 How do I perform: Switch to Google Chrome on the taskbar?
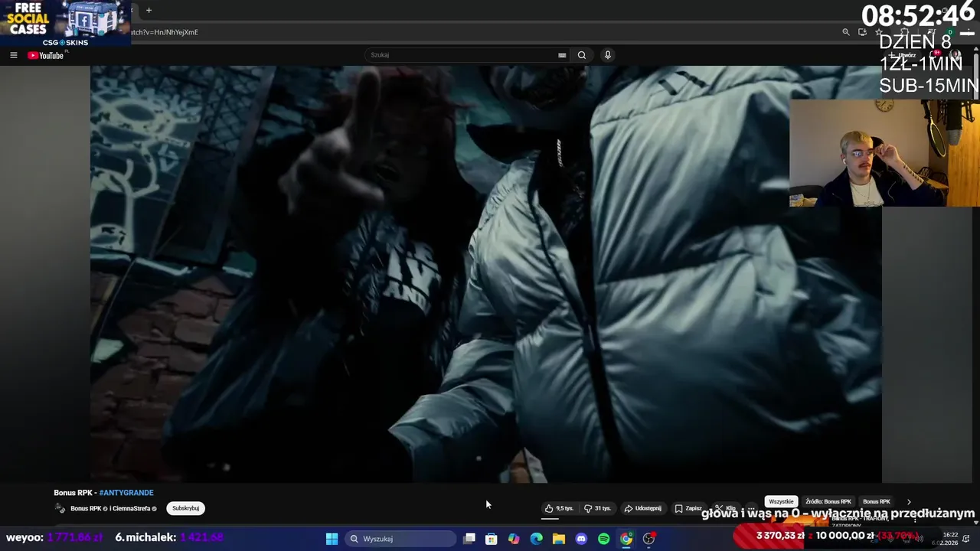pos(626,539)
